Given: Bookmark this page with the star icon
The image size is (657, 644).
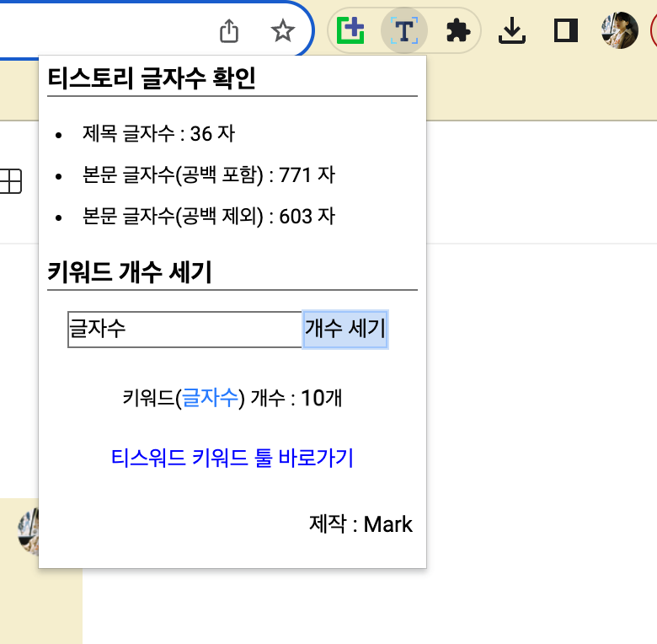Looking at the screenshot, I should (282, 30).
